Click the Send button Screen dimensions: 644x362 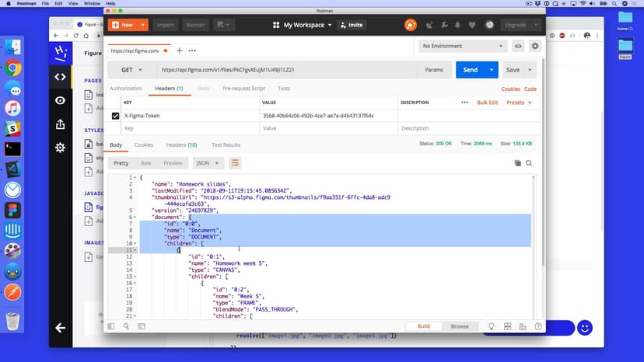coord(471,70)
